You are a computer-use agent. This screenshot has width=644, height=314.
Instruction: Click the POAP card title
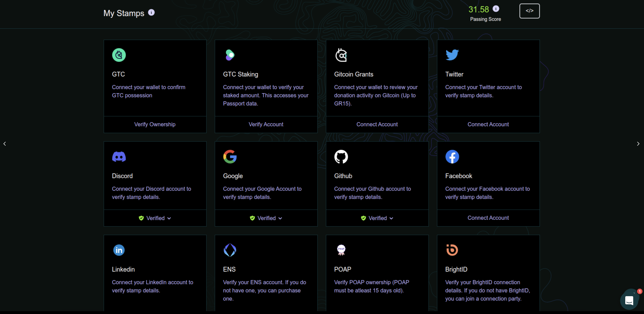pyautogui.click(x=342, y=269)
